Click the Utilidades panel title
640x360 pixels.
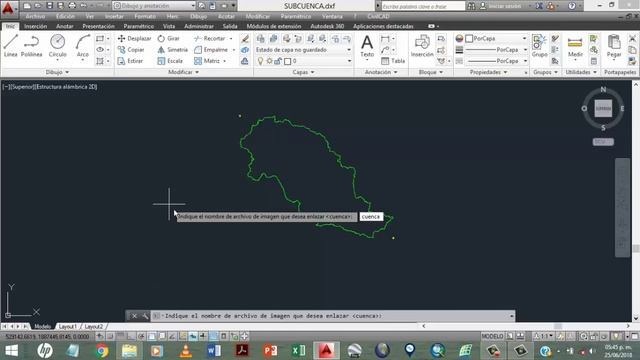click(581, 72)
